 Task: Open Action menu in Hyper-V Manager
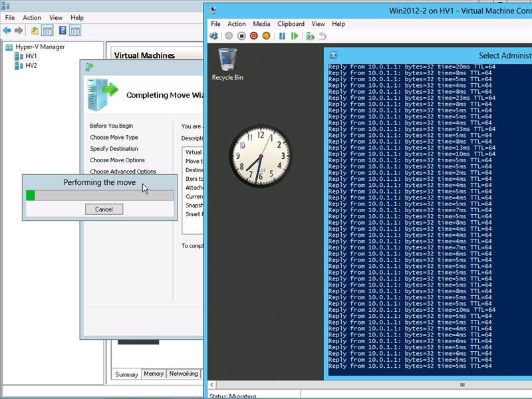click(x=32, y=18)
